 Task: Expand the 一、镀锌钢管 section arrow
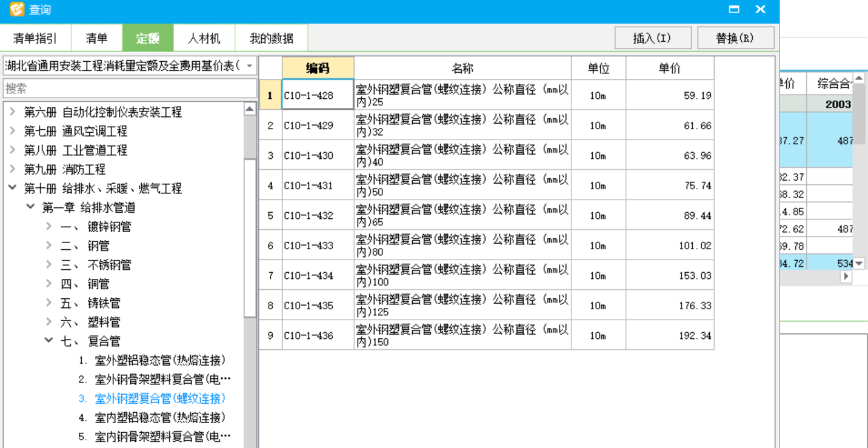point(48,227)
